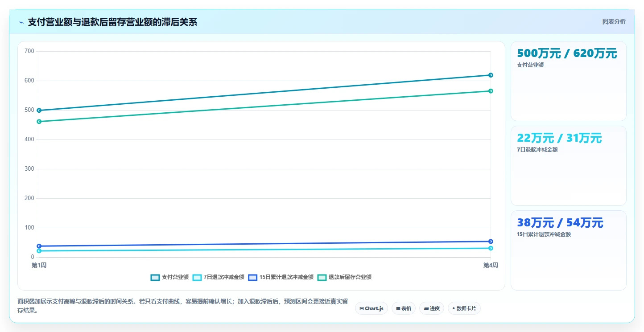The width and height of the screenshot is (644, 332).
Task: Click the 第1周 x-axis label
Action: pos(39,266)
